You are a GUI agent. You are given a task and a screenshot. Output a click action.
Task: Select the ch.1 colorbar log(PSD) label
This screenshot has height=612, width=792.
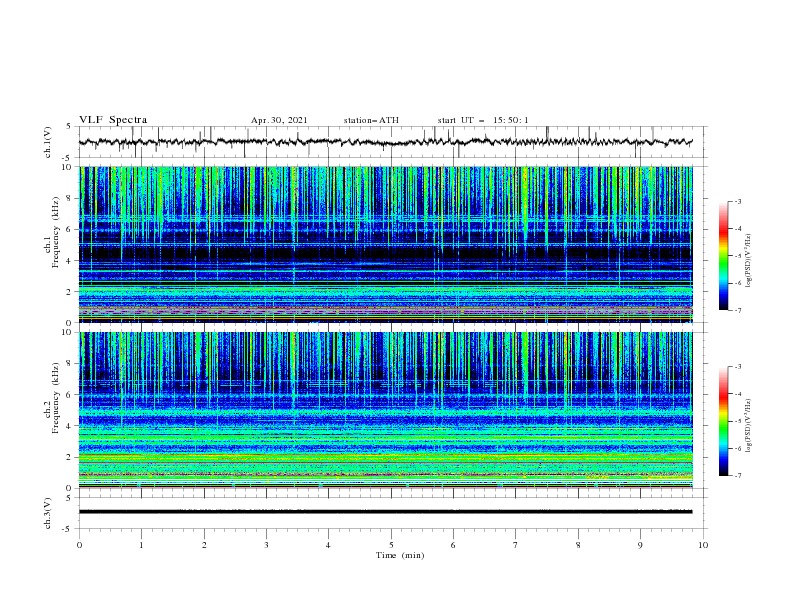tap(748, 261)
